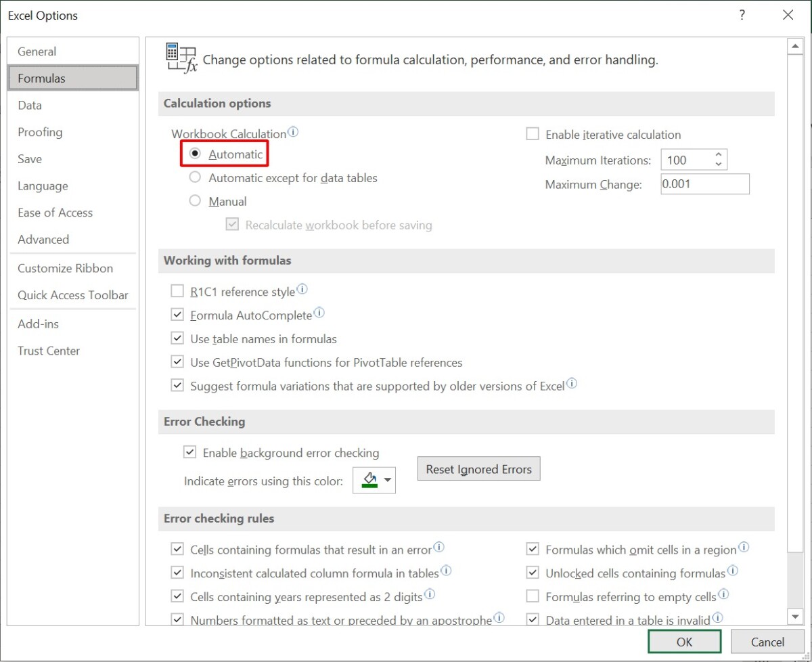Decrease Maximum Iterations with down arrow
This screenshot has width=812, height=662.
point(718,164)
